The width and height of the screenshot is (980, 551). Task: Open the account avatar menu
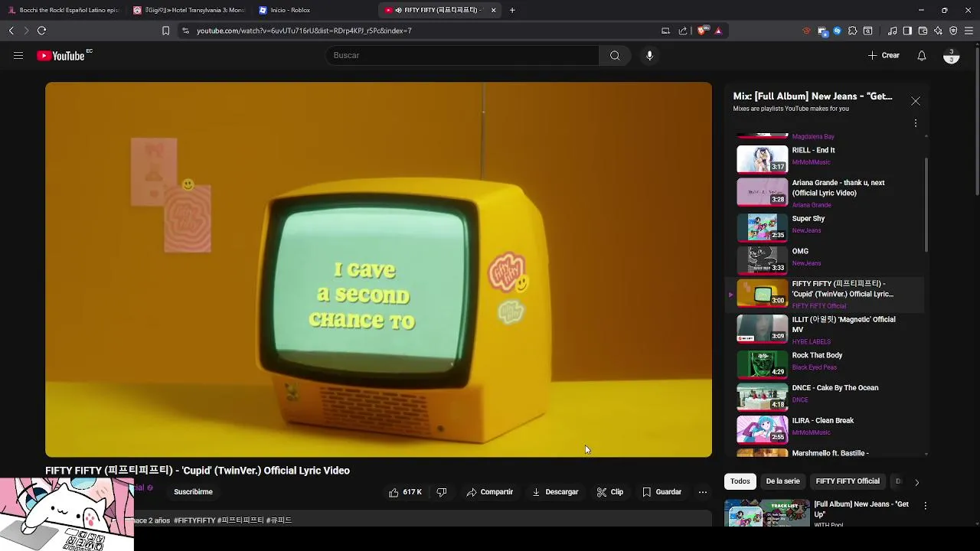951,56
